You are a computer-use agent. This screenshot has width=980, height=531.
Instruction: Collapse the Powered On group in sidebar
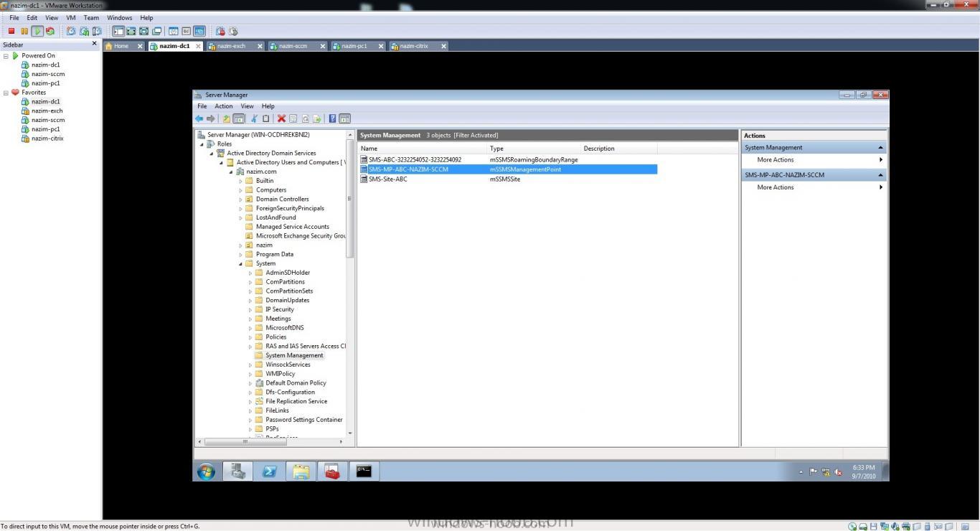[x=6, y=55]
